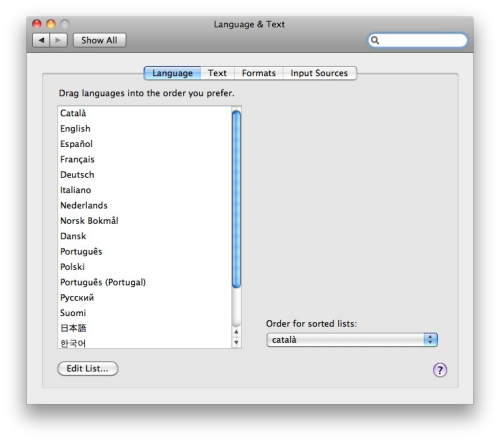Open the Edit List... button
The height and width of the screenshot is (441, 500).
(x=88, y=368)
